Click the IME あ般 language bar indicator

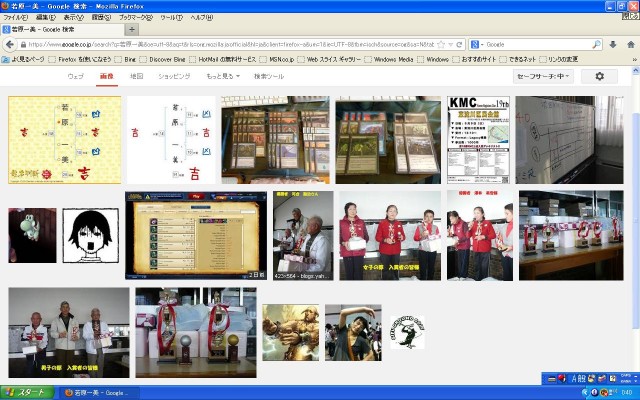click(x=579, y=378)
